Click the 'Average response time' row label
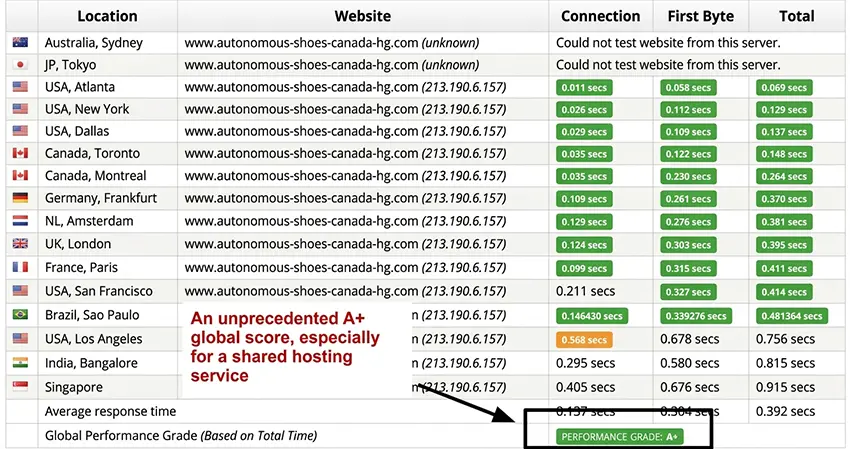 (111, 412)
